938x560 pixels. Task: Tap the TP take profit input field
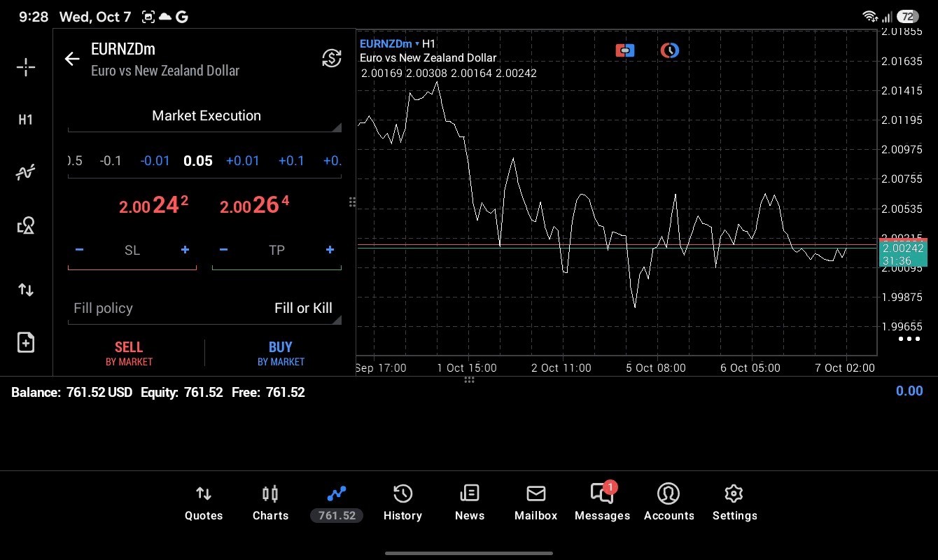[x=276, y=250]
